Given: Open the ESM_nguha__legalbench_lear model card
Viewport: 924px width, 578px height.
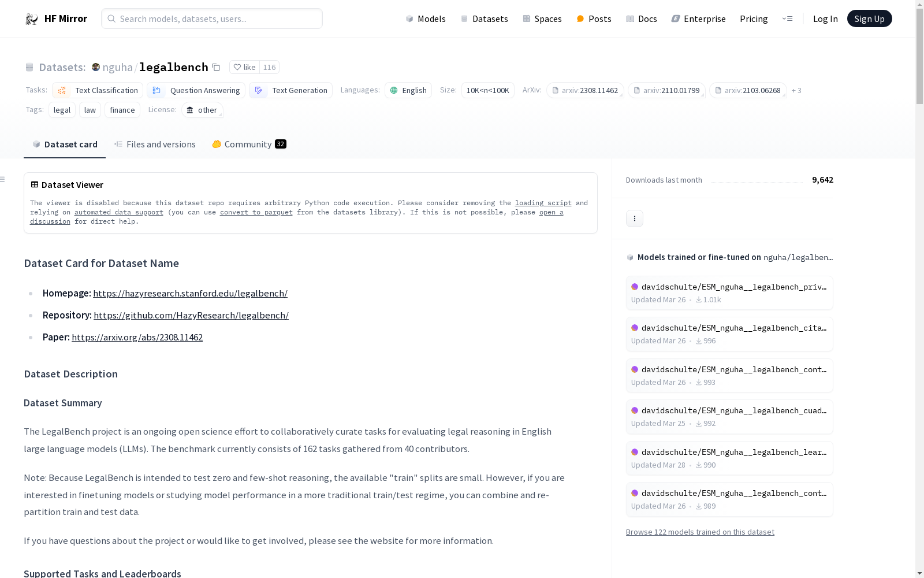Looking at the screenshot, I should point(729,458).
